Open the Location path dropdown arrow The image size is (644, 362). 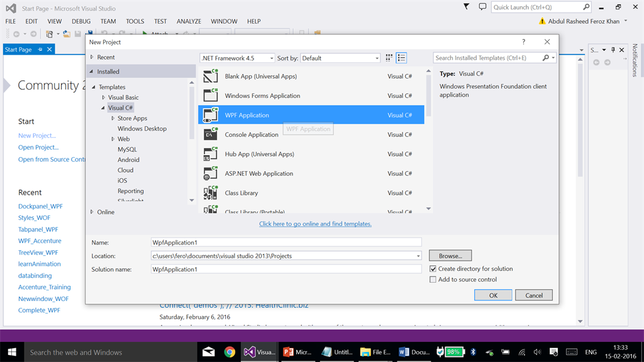pyautogui.click(x=418, y=256)
